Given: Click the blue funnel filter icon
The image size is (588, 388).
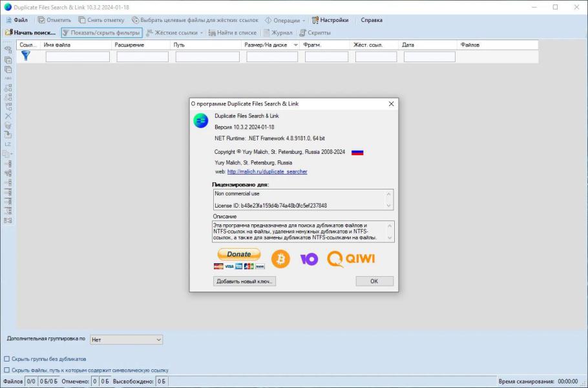Looking at the screenshot, I should (25, 56).
